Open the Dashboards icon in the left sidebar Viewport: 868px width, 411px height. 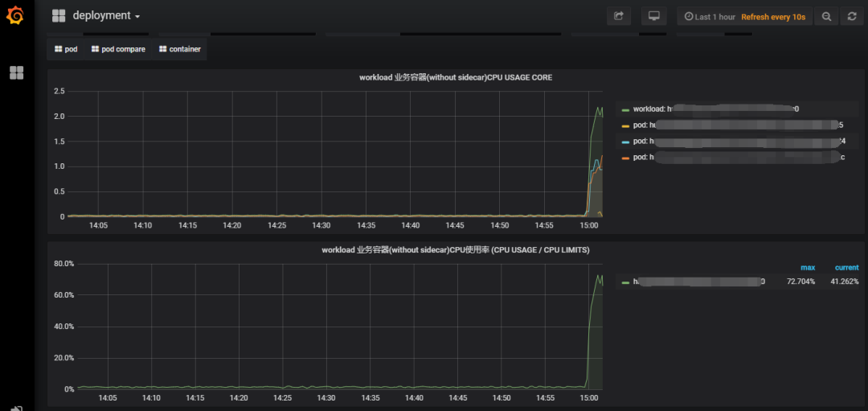(16, 73)
